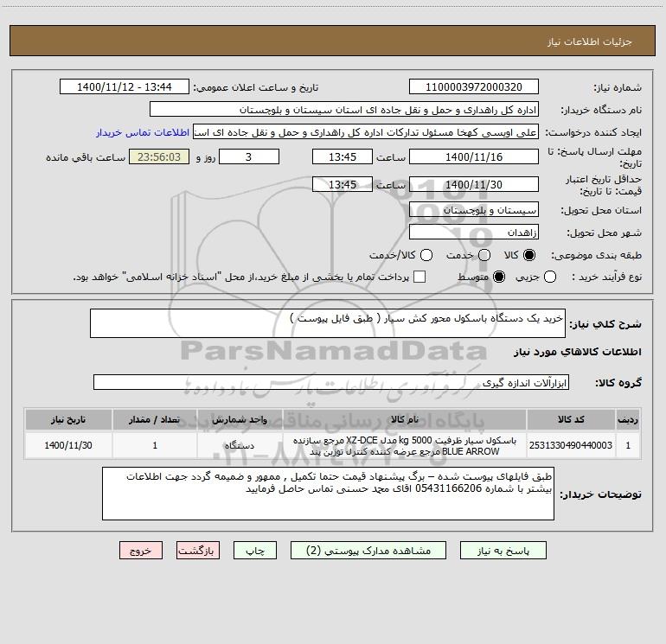Screen dimensions: 666x644
Task: Click the table need date cell 1400/11/30
Action: click(68, 445)
